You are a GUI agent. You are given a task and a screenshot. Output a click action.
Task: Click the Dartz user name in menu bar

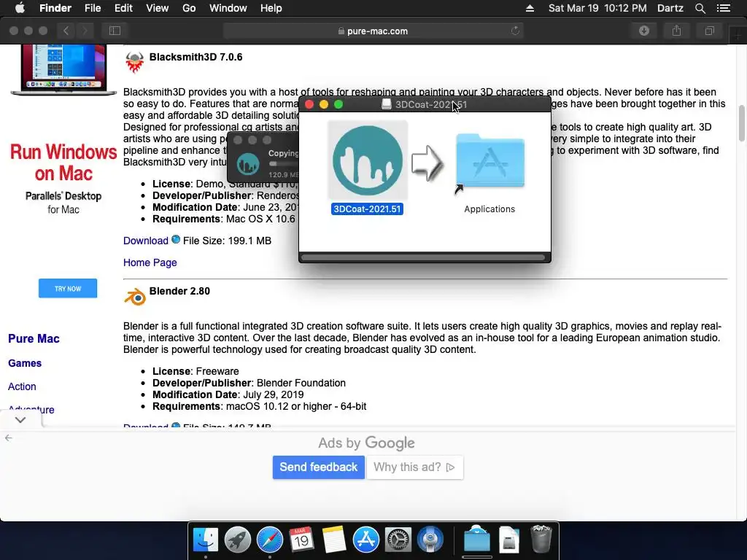(x=670, y=8)
